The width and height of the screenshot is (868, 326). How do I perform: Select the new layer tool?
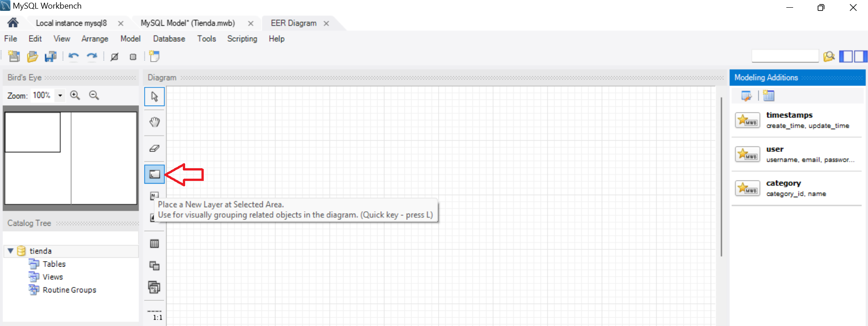coord(154,174)
